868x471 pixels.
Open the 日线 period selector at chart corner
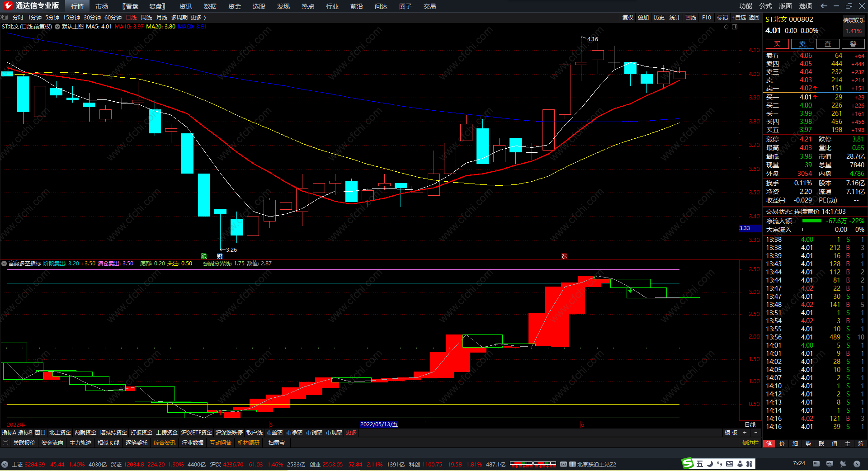750,424
